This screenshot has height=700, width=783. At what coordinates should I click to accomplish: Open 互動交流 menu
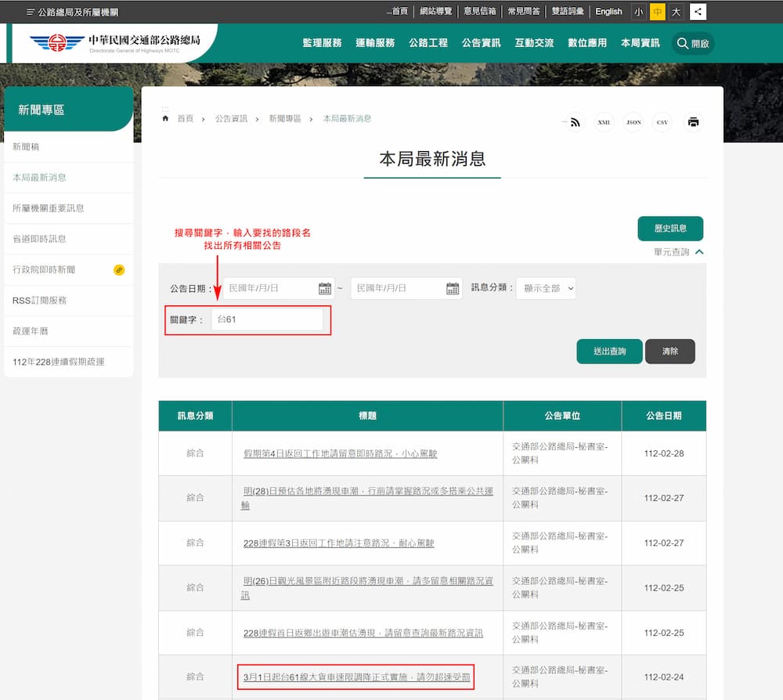pyautogui.click(x=534, y=43)
